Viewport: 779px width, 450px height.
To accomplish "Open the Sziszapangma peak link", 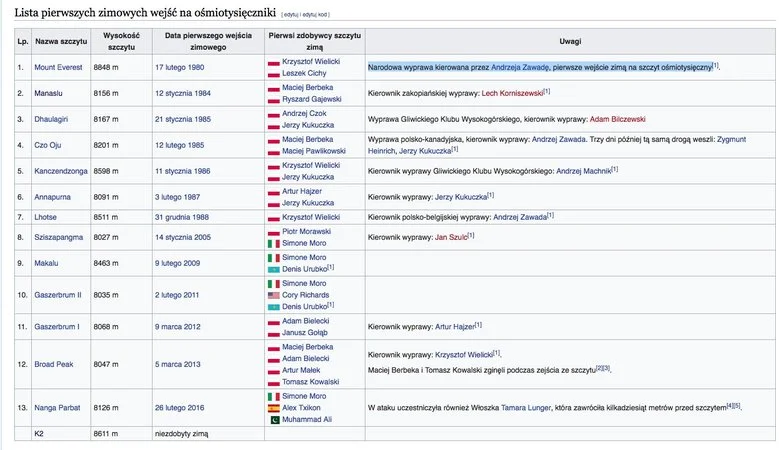I will point(59,237).
